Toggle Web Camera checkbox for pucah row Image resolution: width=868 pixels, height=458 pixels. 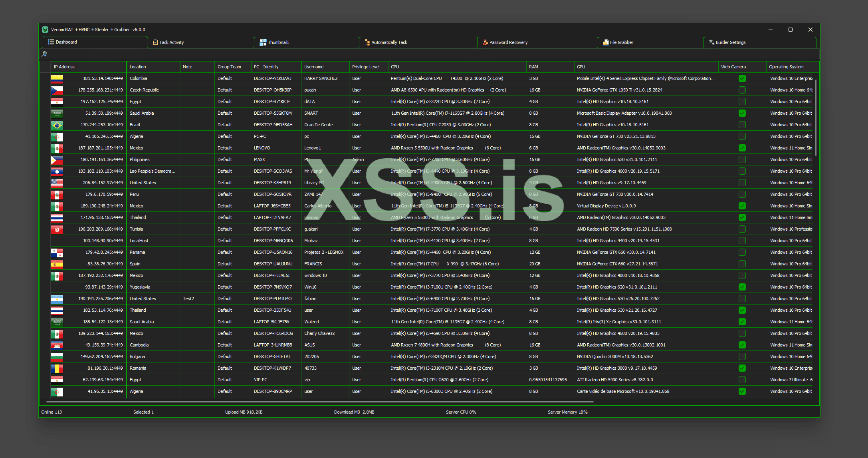tap(742, 90)
